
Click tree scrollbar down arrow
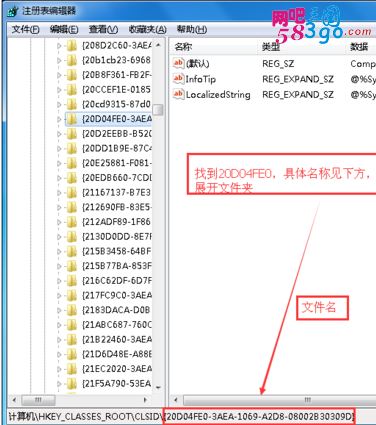[x=158, y=387]
